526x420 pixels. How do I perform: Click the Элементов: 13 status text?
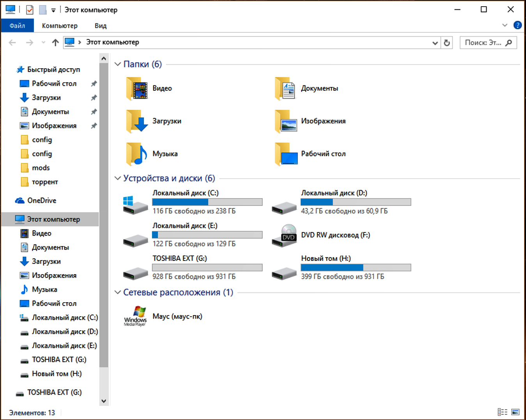(32, 413)
